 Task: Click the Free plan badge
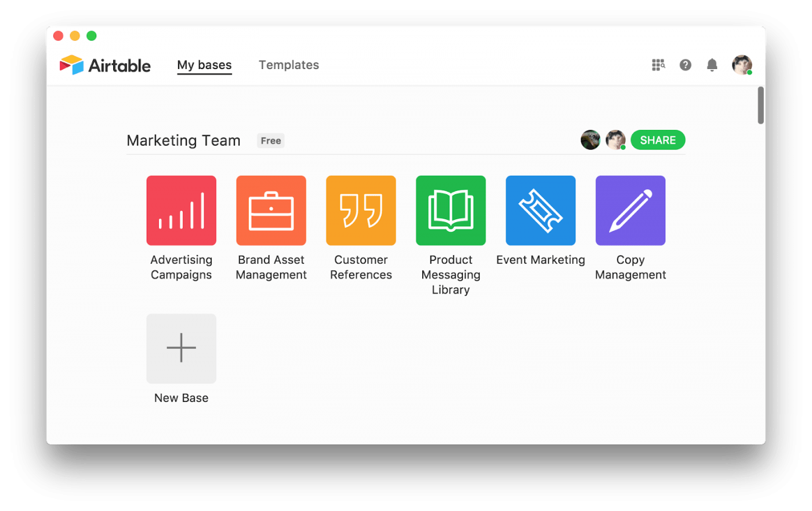tap(271, 140)
